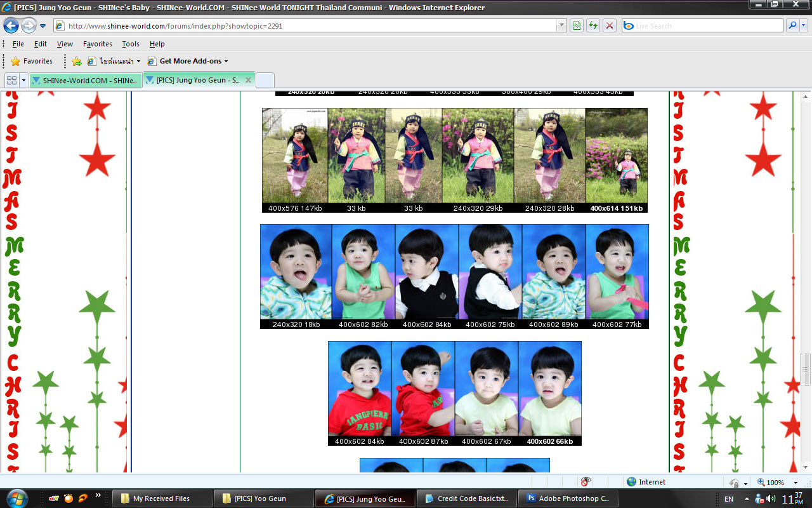This screenshot has width=812, height=508.
Task: Refresh the page with the green arrows
Action: [593, 26]
